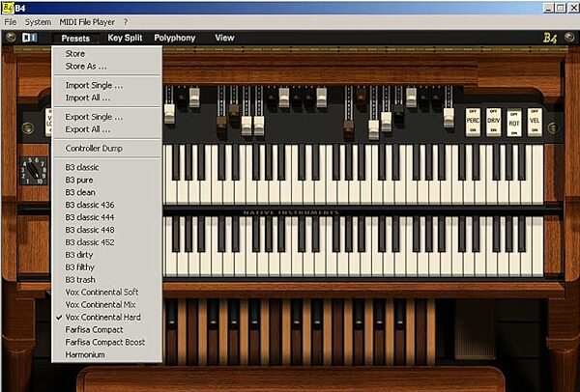Toggle the PERC percussion rocker switch
The height and width of the screenshot is (392, 580).
pyautogui.click(x=473, y=122)
